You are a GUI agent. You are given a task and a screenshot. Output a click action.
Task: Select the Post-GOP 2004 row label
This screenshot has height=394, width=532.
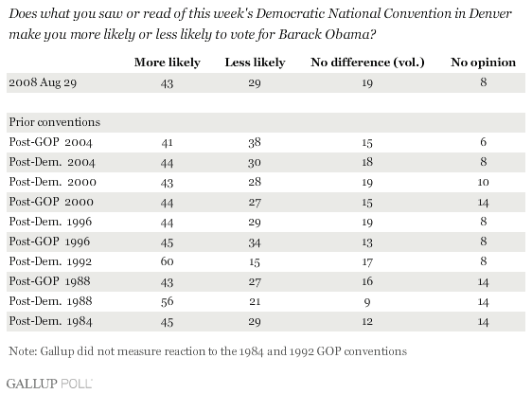point(50,142)
